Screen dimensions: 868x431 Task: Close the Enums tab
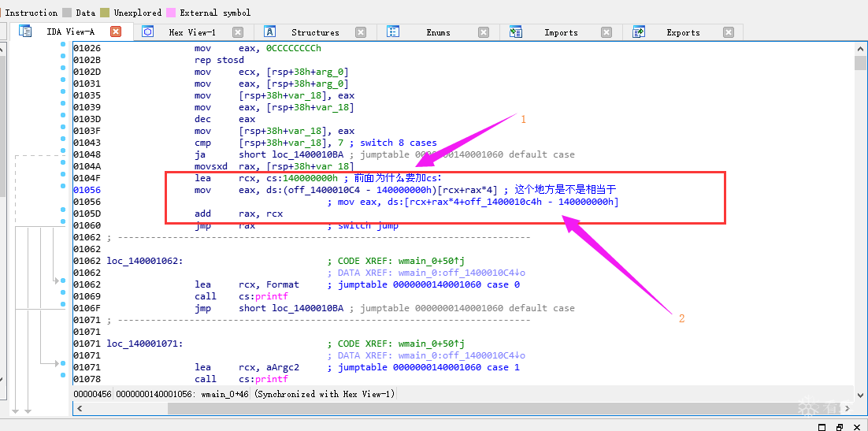tap(484, 32)
